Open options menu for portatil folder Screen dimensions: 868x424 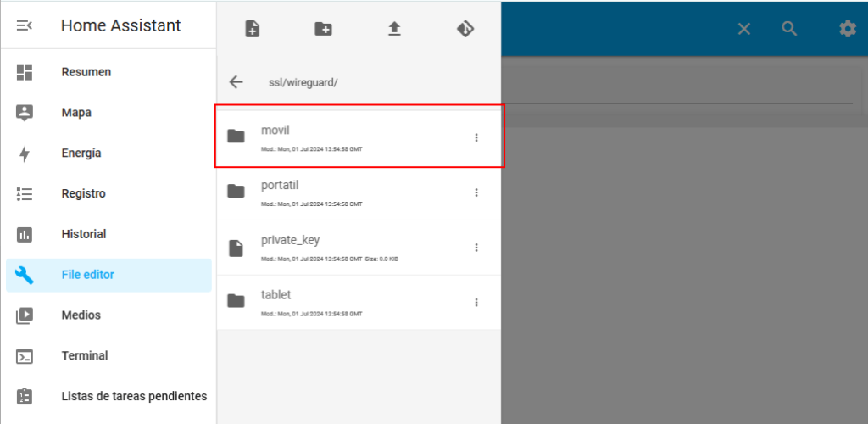click(476, 192)
